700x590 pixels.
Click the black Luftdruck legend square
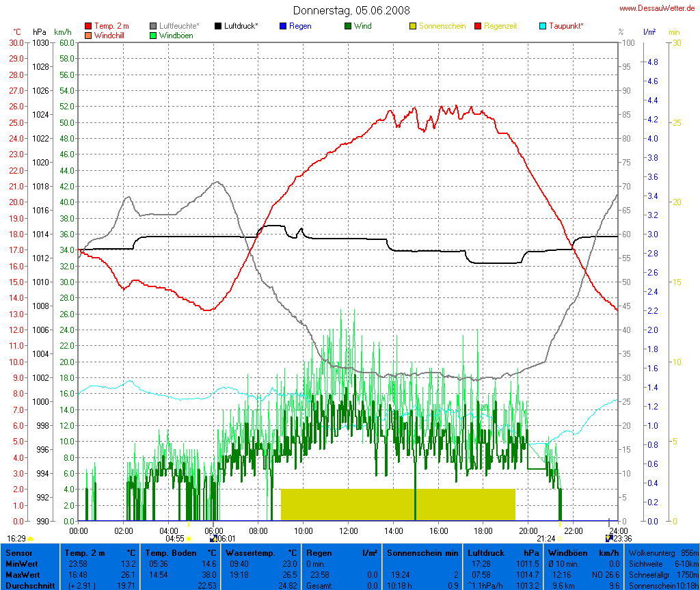pyautogui.click(x=219, y=26)
